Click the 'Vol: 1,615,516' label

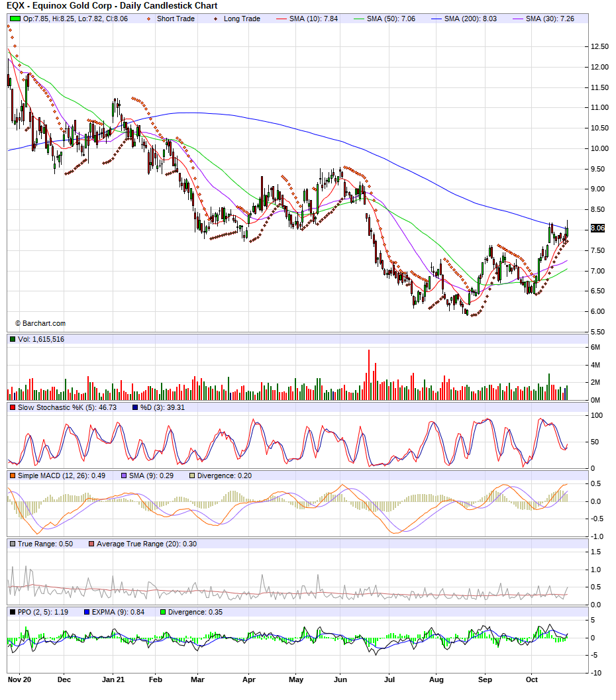point(41,339)
